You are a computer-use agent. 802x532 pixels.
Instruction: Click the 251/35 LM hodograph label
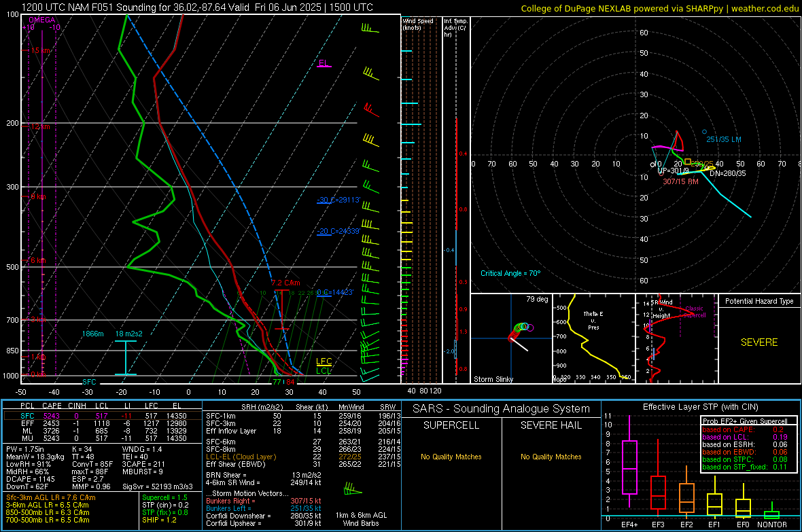click(x=724, y=139)
